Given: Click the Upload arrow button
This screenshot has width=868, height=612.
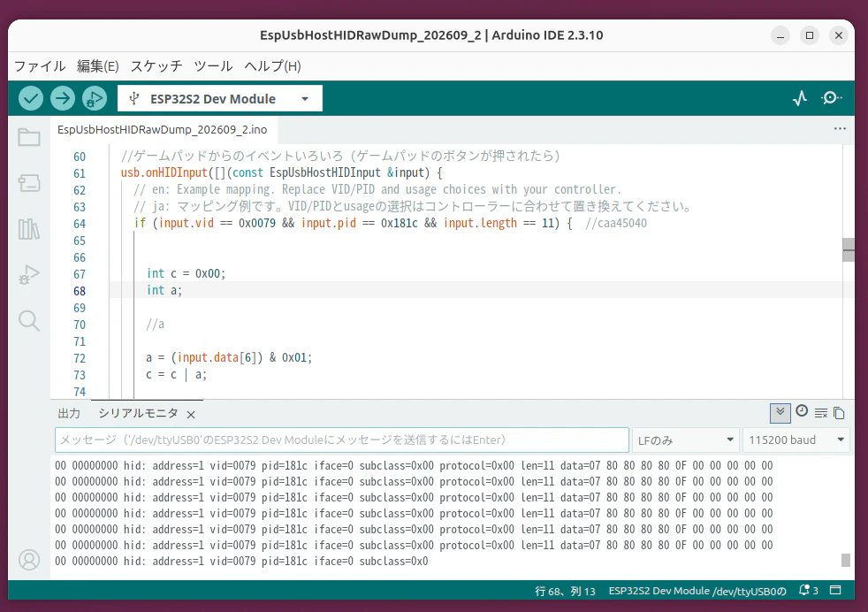Looking at the screenshot, I should (x=63, y=98).
